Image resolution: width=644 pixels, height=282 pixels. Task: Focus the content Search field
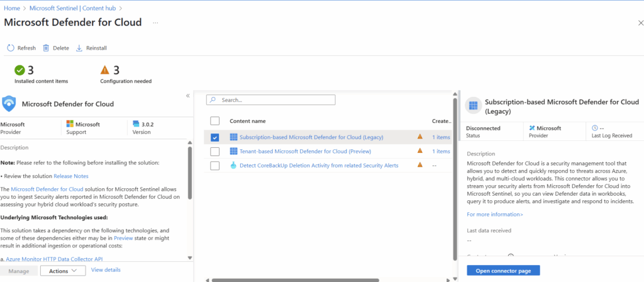point(270,100)
